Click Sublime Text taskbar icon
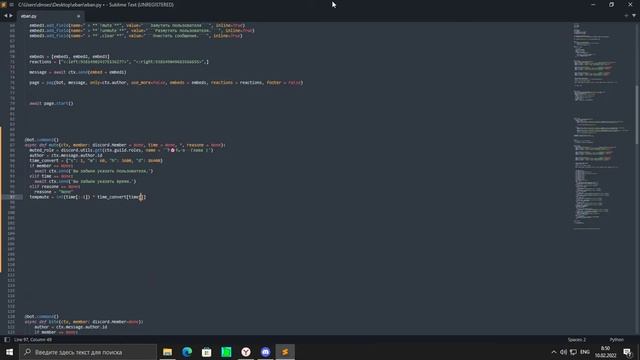This screenshot has width=640, height=360. (x=285, y=352)
